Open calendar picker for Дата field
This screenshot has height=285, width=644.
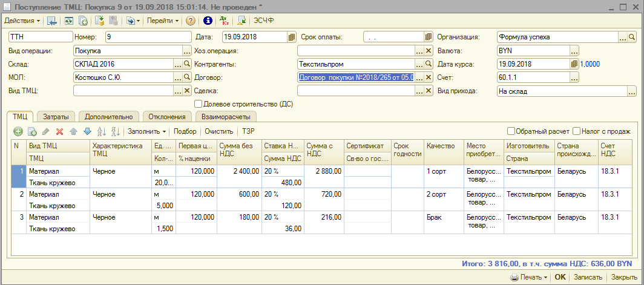point(291,37)
